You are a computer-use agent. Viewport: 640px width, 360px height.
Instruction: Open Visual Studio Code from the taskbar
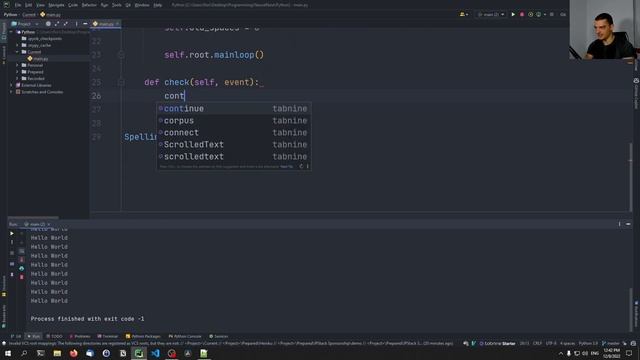pos(155,353)
